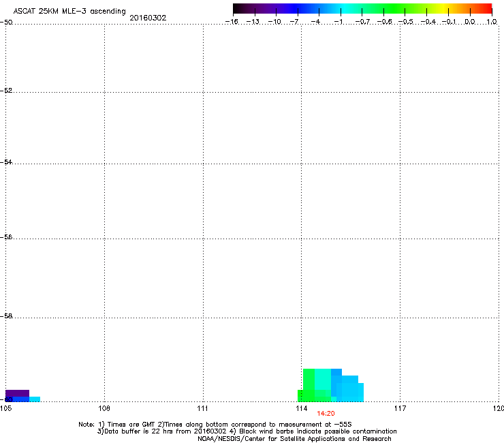Click colorbar label -0.1

click(x=449, y=22)
